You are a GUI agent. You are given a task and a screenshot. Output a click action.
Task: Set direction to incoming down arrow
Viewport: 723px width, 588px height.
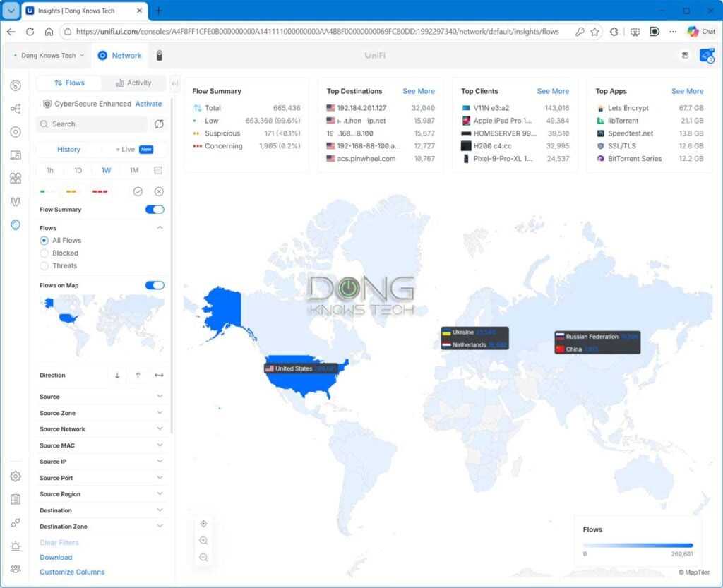pyautogui.click(x=117, y=375)
